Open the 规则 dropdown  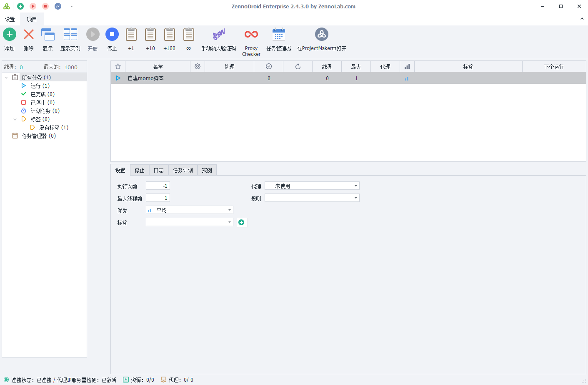pos(312,198)
